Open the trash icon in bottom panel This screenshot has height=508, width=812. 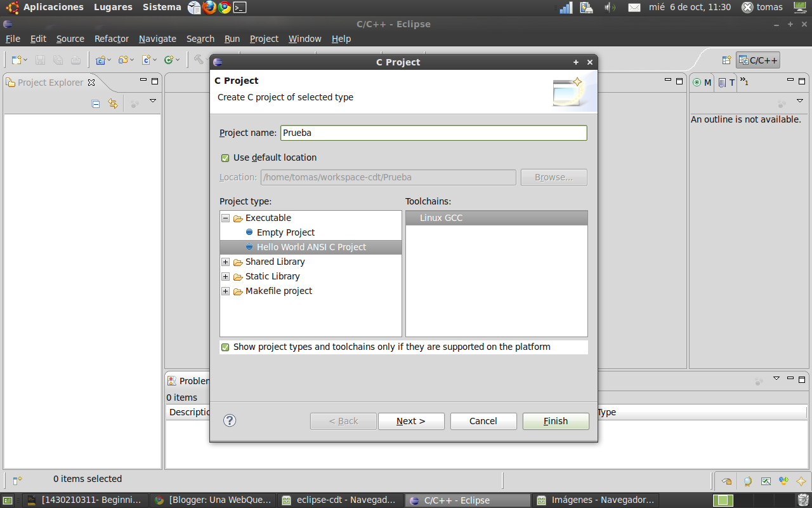(x=803, y=500)
